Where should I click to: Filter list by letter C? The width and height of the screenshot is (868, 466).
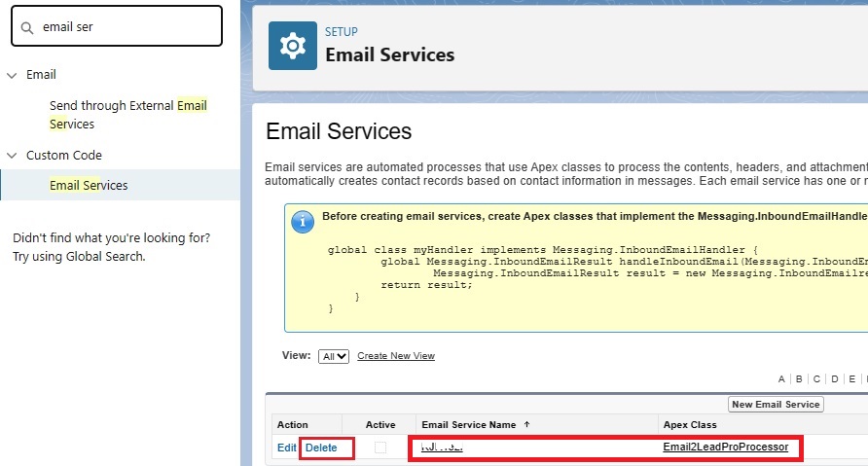tap(815, 379)
